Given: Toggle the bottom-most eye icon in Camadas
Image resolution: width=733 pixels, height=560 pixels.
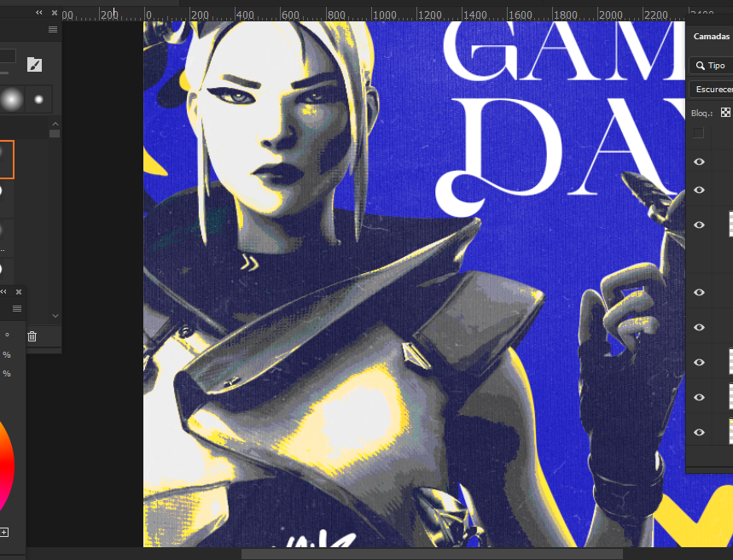Looking at the screenshot, I should click(x=700, y=432).
